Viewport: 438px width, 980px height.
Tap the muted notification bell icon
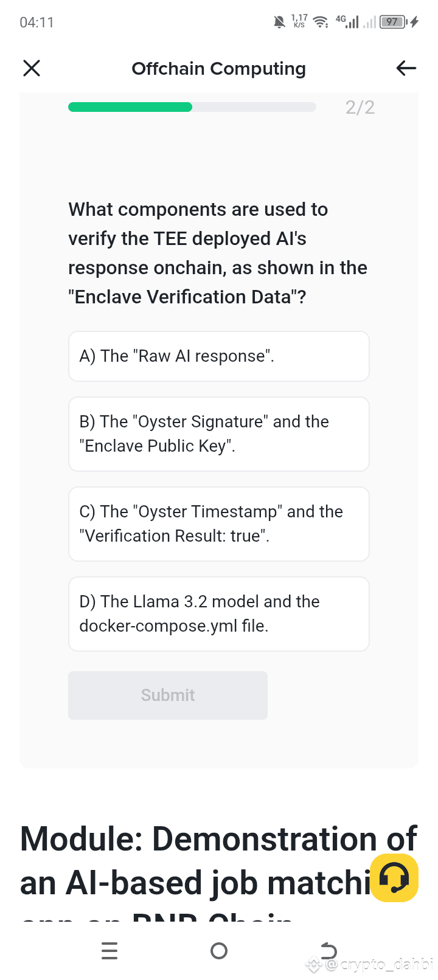pyautogui.click(x=279, y=22)
